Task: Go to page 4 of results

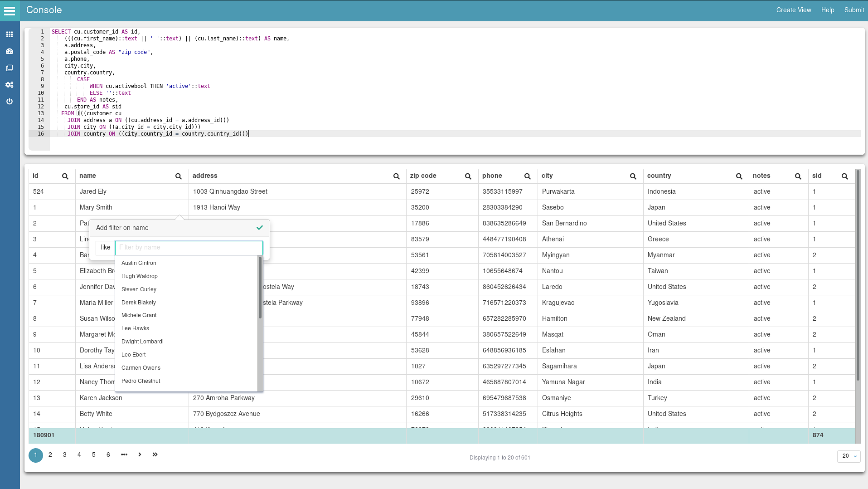Action: (x=79, y=455)
